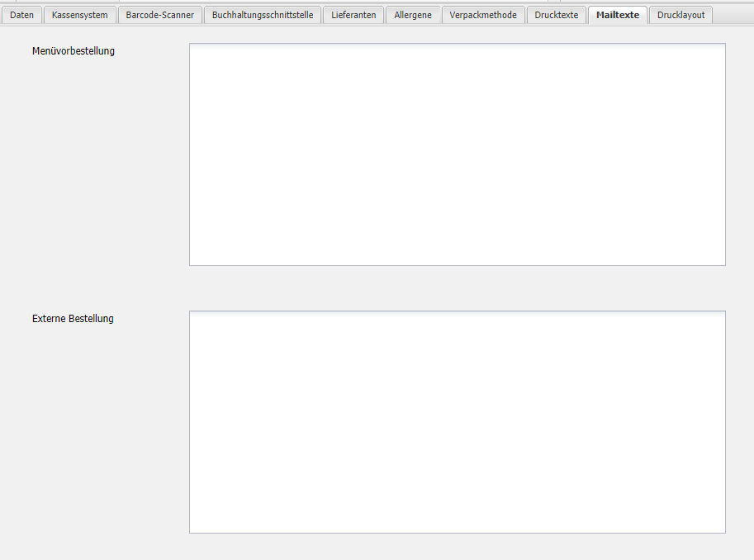Click the active Mailtexte tab

pyautogui.click(x=617, y=15)
